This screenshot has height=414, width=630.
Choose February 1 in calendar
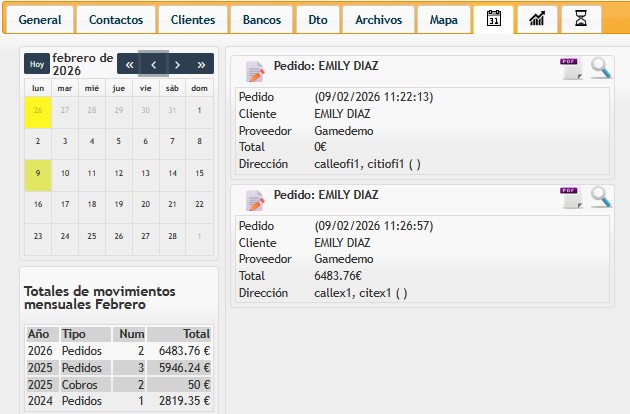[x=199, y=113]
